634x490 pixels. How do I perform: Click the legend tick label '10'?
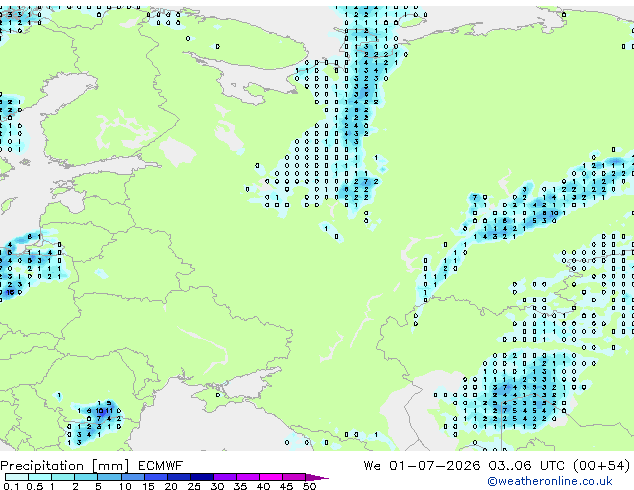pyautogui.click(x=125, y=486)
